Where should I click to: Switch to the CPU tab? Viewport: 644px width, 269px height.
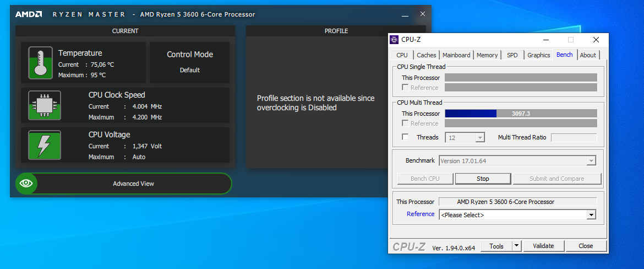tap(402, 55)
